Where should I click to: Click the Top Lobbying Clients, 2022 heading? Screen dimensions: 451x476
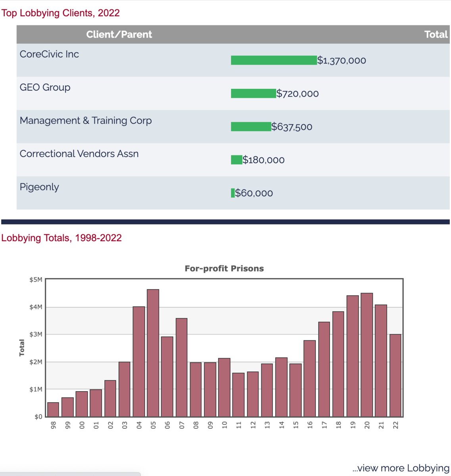[x=60, y=13]
